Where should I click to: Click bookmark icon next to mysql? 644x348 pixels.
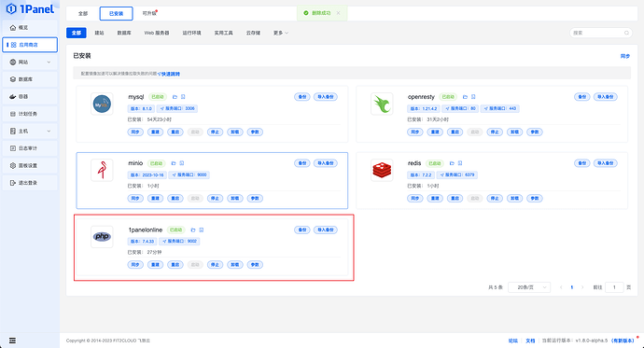(183, 97)
